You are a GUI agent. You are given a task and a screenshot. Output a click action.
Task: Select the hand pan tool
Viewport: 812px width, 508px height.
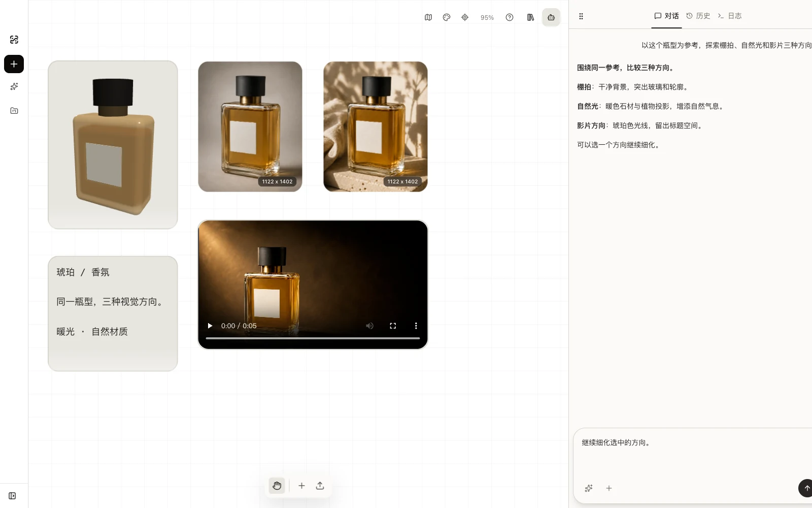tap(277, 486)
